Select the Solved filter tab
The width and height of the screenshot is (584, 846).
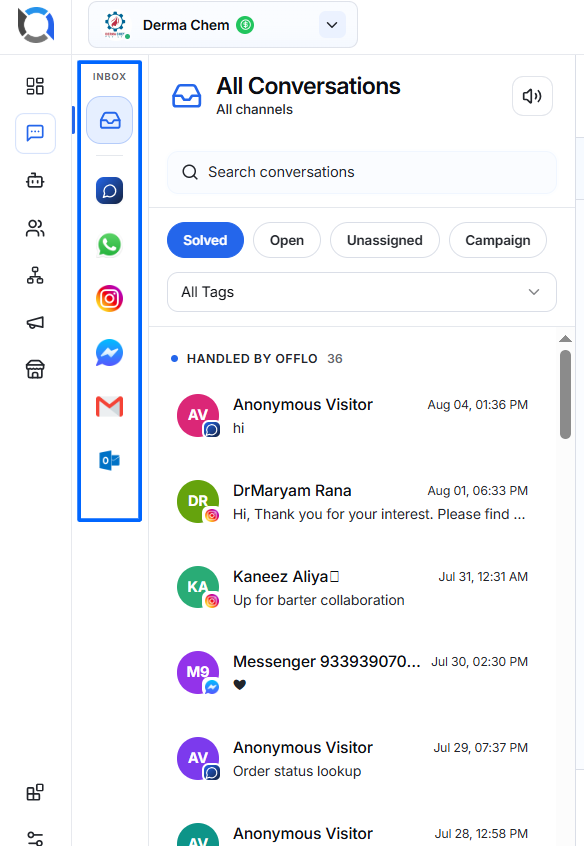click(205, 240)
